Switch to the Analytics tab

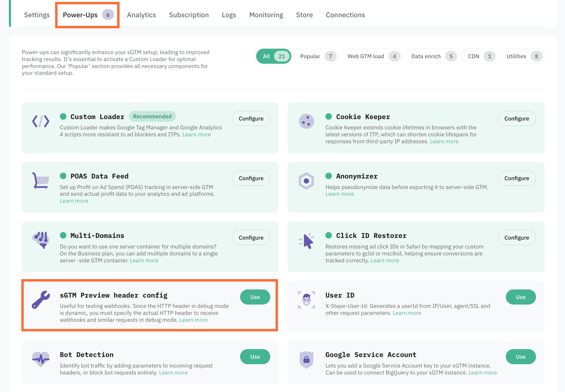(141, 15)
